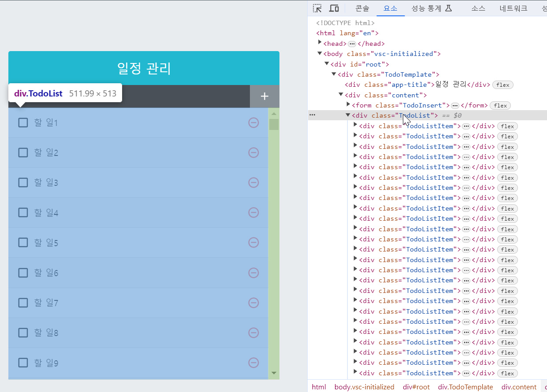This screenshot has height=392, width=547.
Task: Remove 할 일1 with its minus icon
Action: (x=253, y=122)
